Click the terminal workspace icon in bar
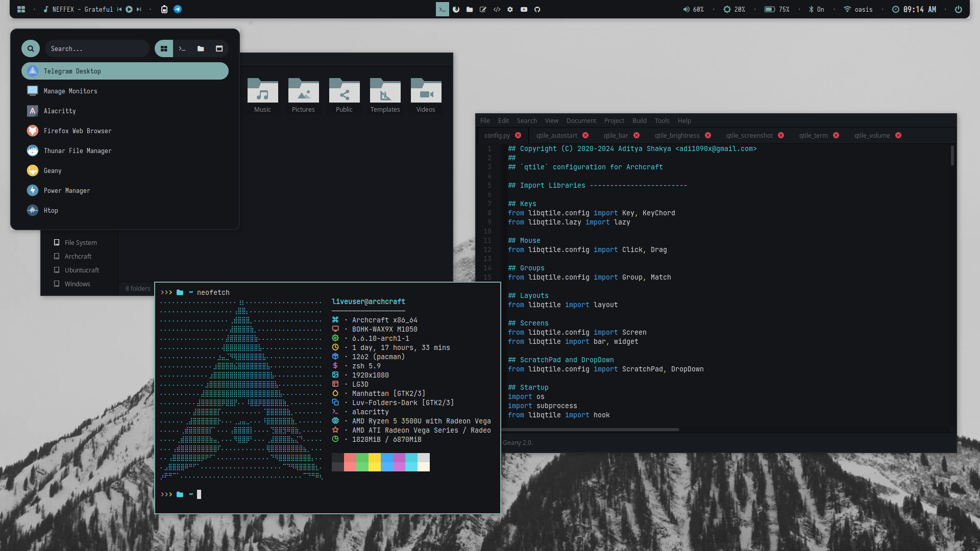The width and height of the screenshot is (980, 551). coord(442,9)
